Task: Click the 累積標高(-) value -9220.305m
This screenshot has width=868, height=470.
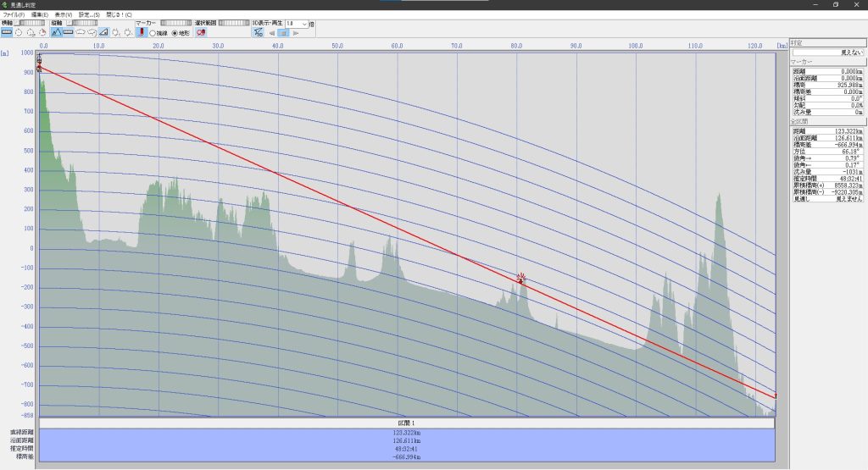Action: click(848, 192)
